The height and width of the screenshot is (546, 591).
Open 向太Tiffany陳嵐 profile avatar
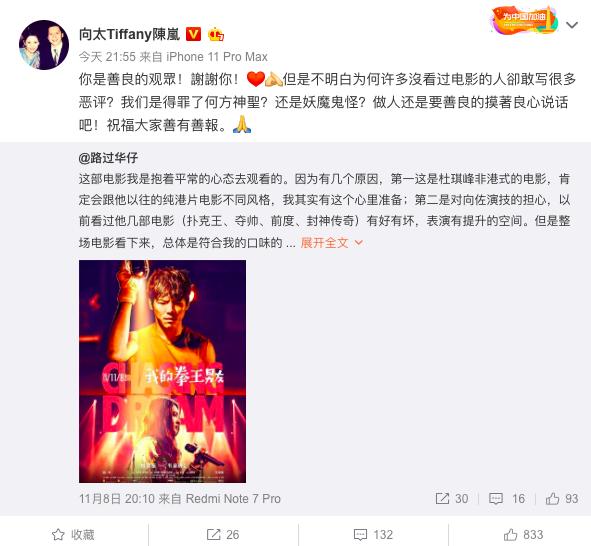[44, 45]
